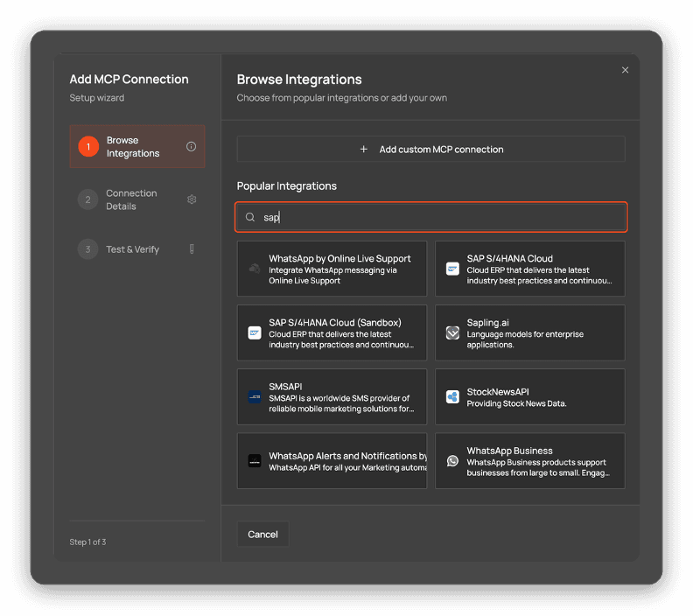This screenshot has height=616, width=693.
Task: Click the StockNewsAPI logo icon
Action: 452,397
